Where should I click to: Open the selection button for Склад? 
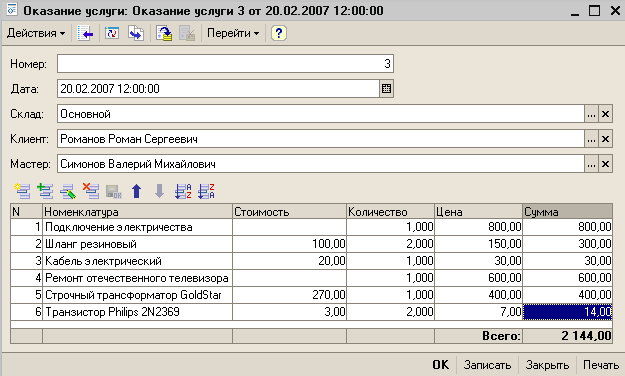click(591, 114)
